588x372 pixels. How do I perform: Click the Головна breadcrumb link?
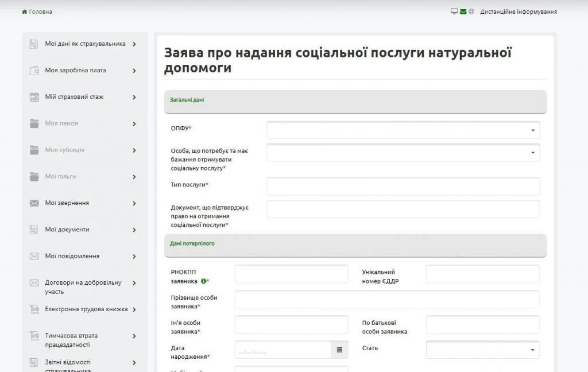tap(40, 11)
